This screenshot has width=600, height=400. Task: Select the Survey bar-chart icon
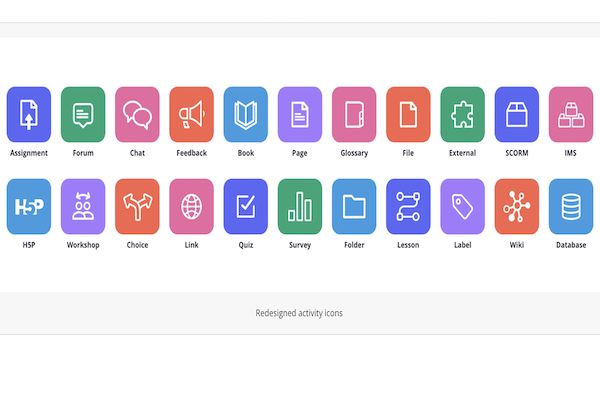[300, 206]
